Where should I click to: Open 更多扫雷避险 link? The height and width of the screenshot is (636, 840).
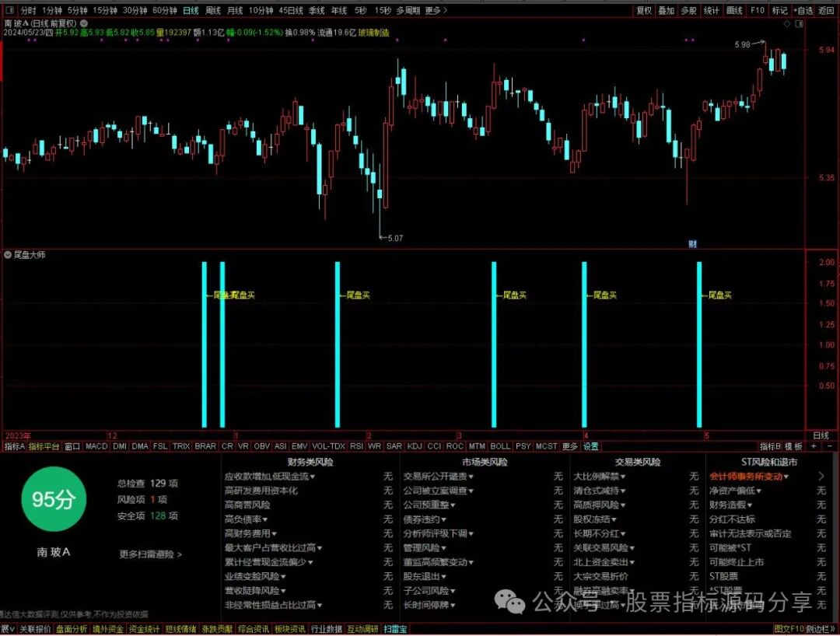pos(151,554)
